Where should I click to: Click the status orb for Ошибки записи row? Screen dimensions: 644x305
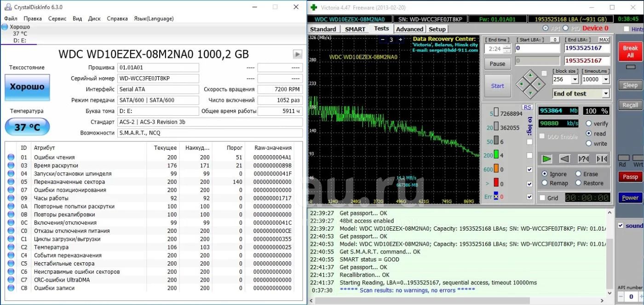[11, 288]
